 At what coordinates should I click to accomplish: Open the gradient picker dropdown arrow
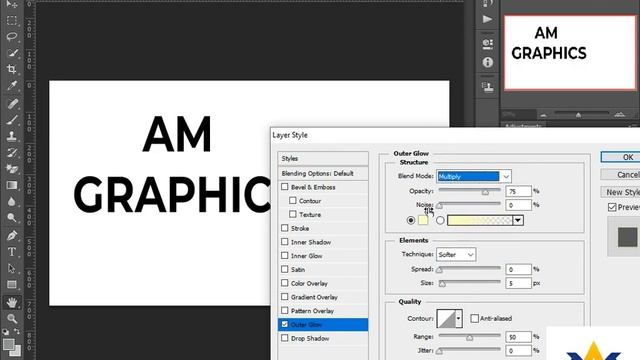click(518, 220)
